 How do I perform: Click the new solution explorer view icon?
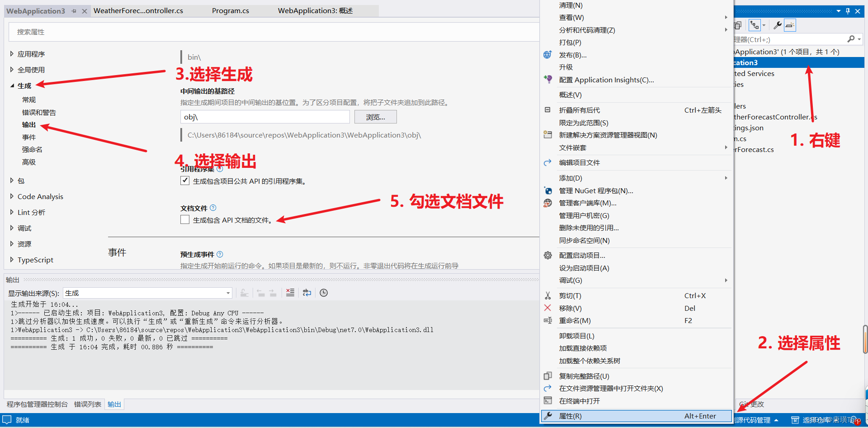(x=547, y=135)
